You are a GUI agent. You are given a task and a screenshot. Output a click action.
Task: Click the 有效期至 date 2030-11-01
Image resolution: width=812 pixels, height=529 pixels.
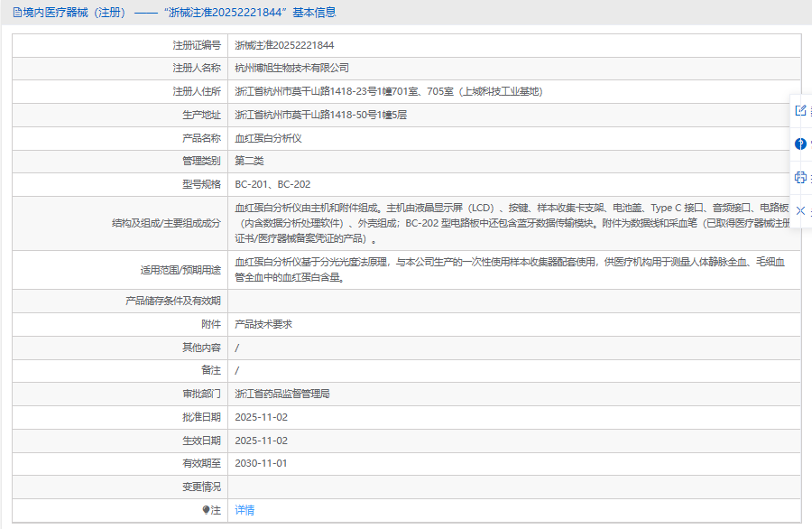261,464
